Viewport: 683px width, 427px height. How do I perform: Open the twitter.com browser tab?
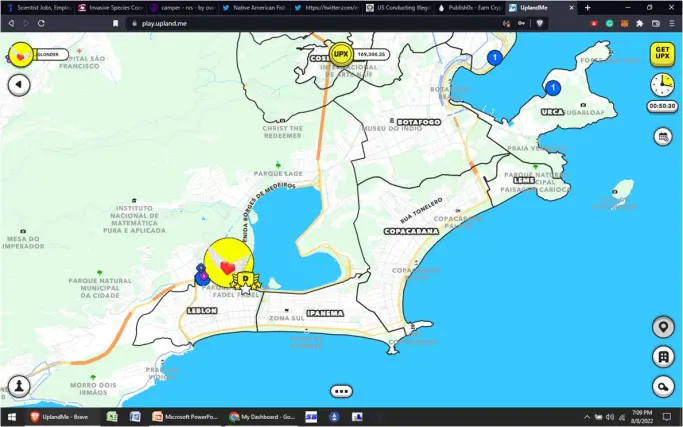pyautogui.click(x=326, y=8)
